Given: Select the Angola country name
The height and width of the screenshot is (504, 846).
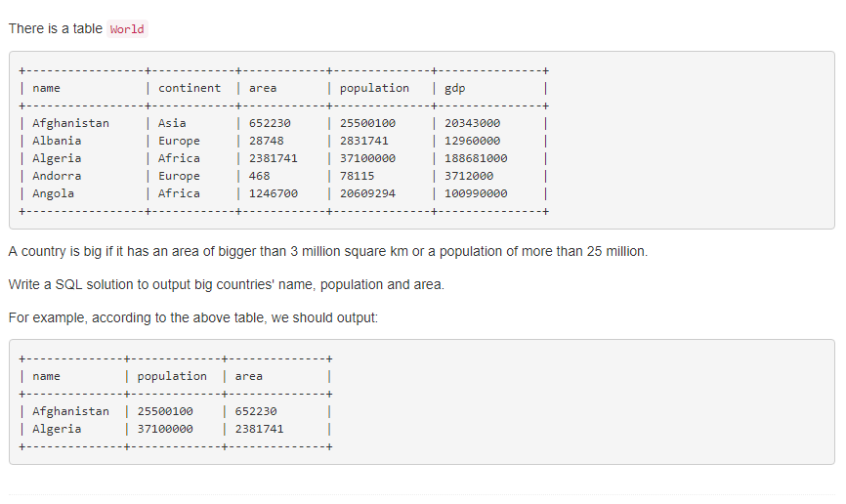Looking at the screenshot, I should pyautogui.click(x=53, y=193).
